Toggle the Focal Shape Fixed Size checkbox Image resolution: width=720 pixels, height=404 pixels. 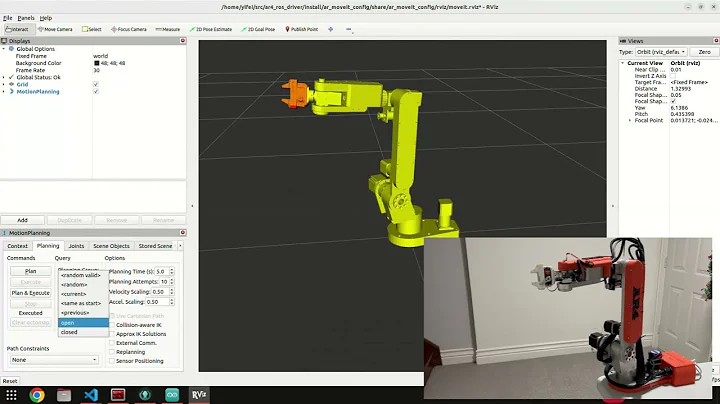coord(673,101)
